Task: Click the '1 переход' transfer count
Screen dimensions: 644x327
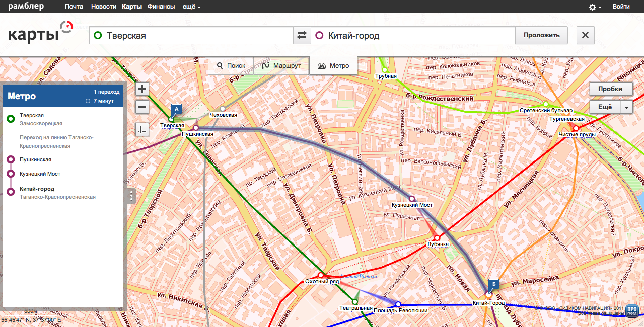Action: [x=107, y=92]
